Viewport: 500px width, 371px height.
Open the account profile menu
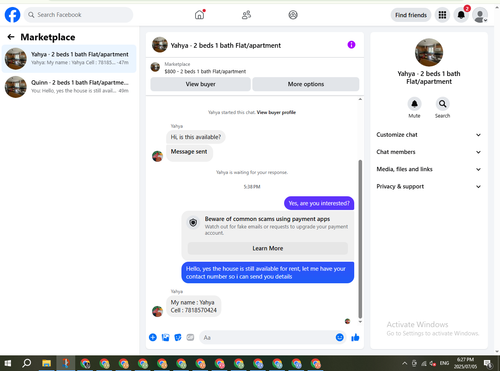point(480,15)
